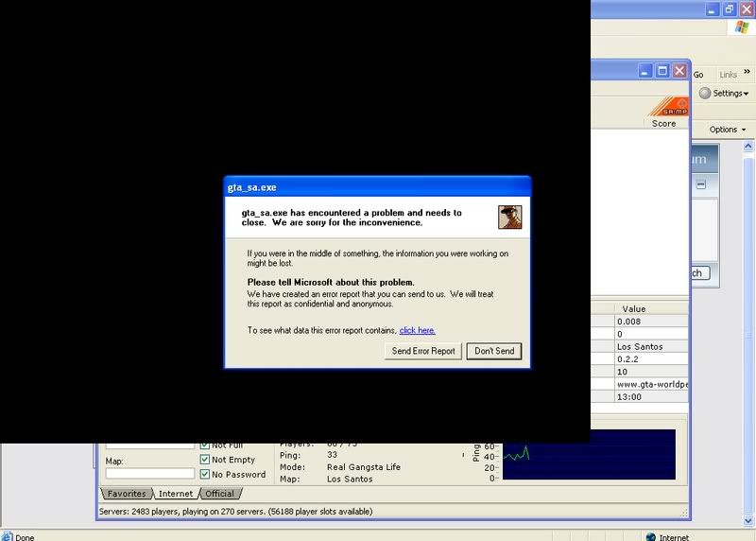This screenshot has width=756, height=541.
Task: Toggle the No Password filter checkbox
Action: click(x=205, y=474)
